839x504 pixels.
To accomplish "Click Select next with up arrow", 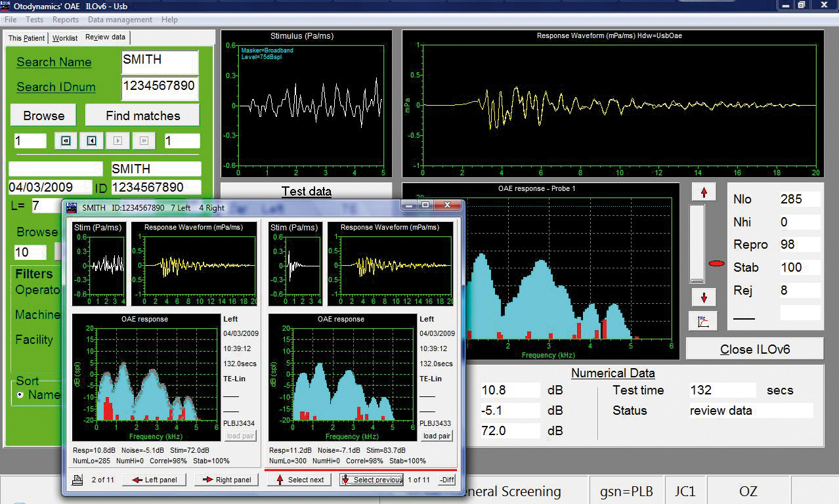I will tap(299, 480).
